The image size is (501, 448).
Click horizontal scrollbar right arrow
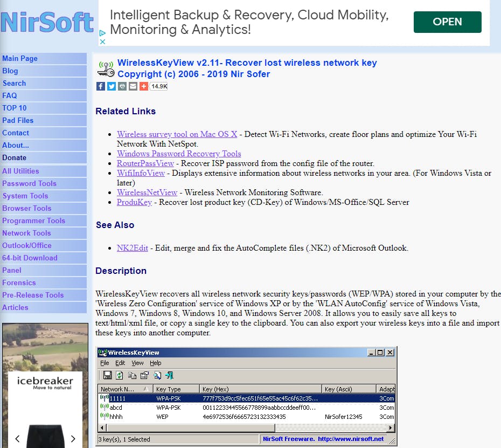pos(391,428)
